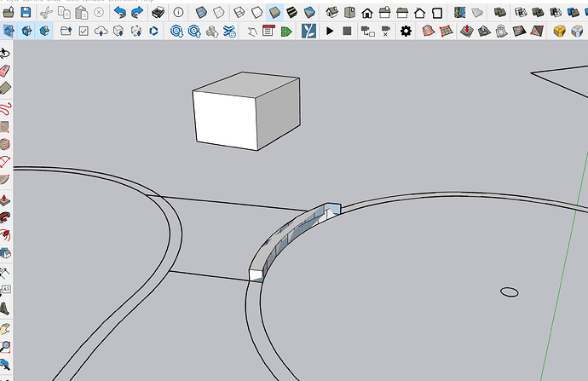Select the red Freehand squiggle tool
588x381 pixels.
click(x=5, y=109)
